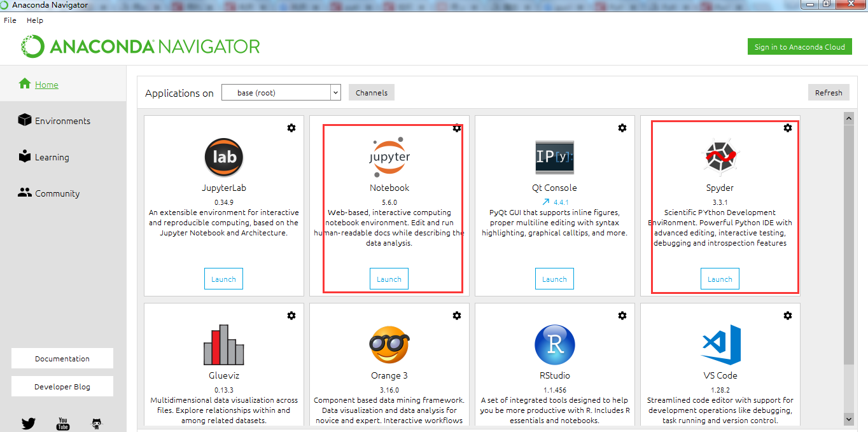Click the RStudio application logo
The height and width of the screenshot is (432, 868).
[x=555, y=344]
